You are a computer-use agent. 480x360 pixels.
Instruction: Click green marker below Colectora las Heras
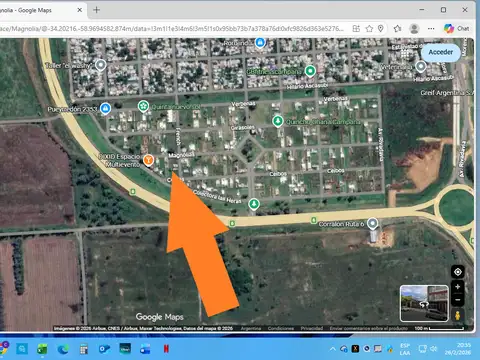[x=254, y=204]
